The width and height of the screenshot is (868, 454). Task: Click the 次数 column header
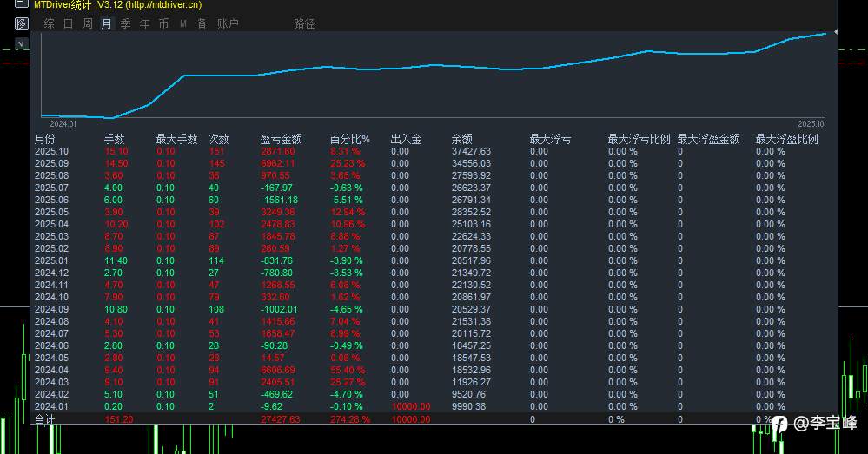coord(219,139)
